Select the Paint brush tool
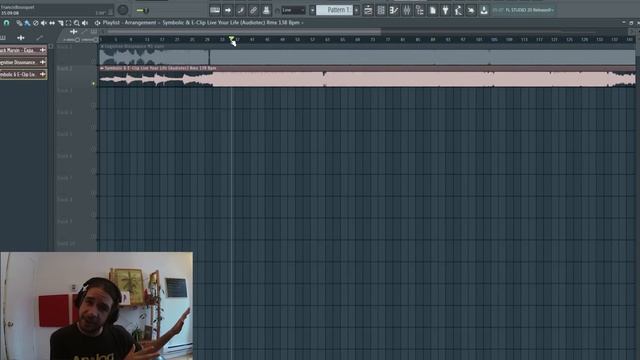The image size is (640, 360). (27, 23)
